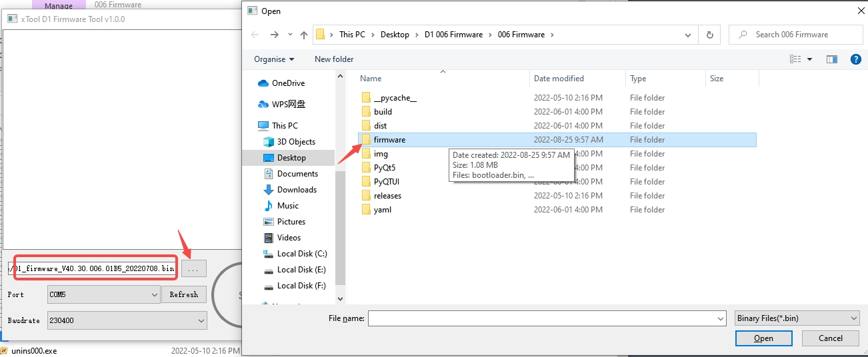Viewport: 868px width, 357px height.
Task: Select WPS网盘 in navigation pane
Action: click(288, 105)
